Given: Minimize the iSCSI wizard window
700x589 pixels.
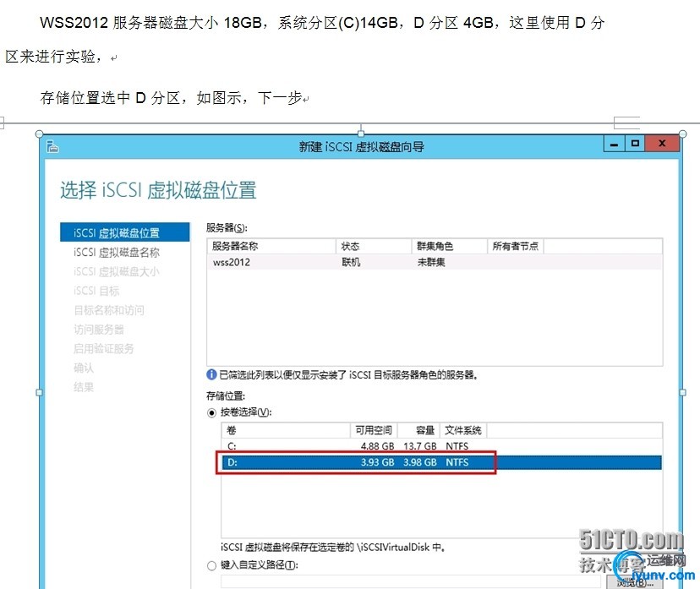Looking at the screenshot, I should (x=615, y=144).
